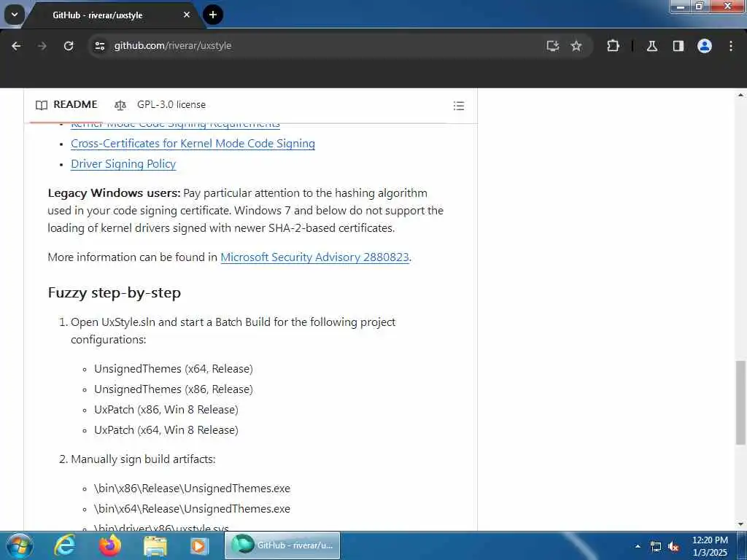Viewport: 747px width, 560px height.
Task: Close the GitHub riverar/uxstyle tab
Action: [x=186, y=15]
